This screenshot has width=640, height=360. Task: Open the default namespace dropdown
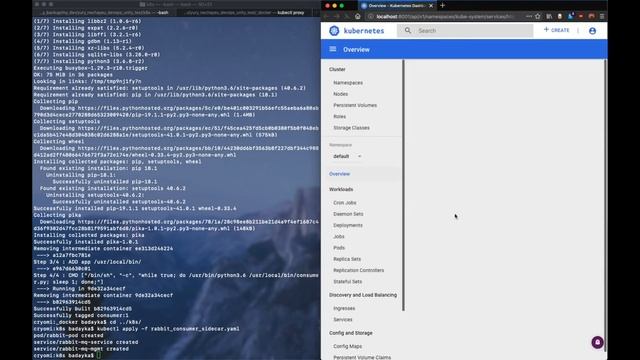[347, 156]
